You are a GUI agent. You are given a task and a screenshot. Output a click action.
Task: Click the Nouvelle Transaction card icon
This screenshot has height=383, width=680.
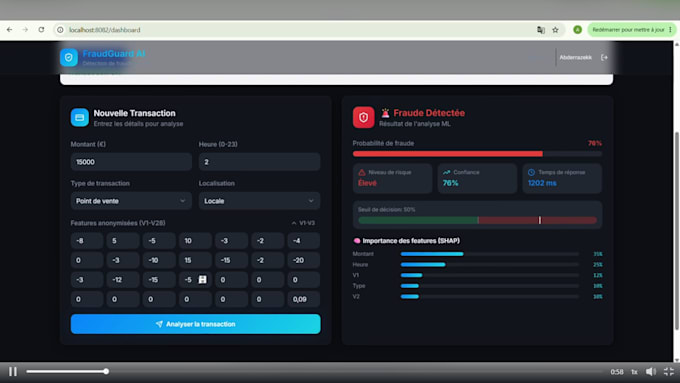(x=80, y=118)
